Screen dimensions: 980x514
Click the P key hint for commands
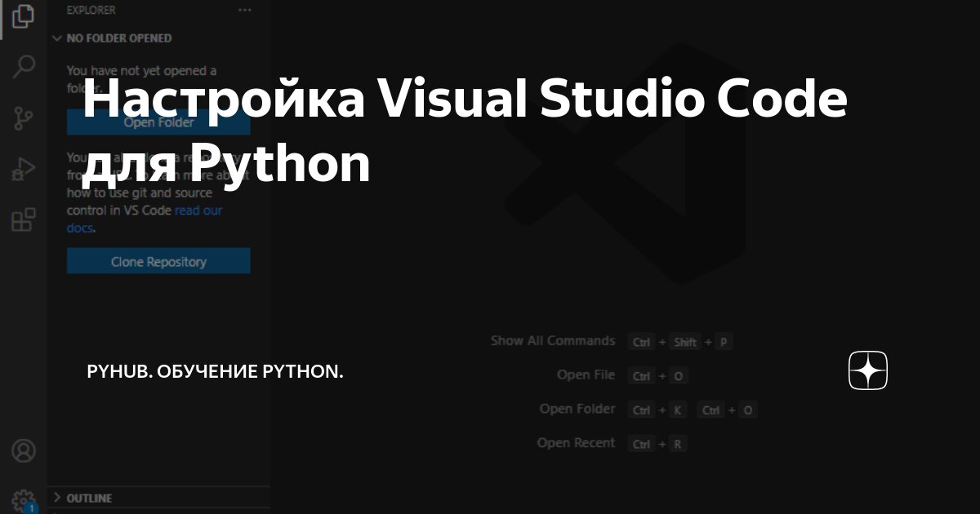coord(724,342)
